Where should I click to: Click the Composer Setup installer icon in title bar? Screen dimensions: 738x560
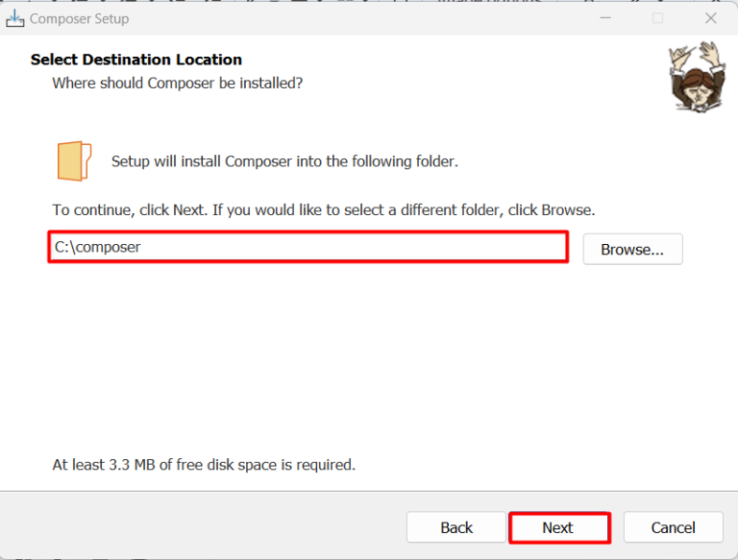[15, 18]
